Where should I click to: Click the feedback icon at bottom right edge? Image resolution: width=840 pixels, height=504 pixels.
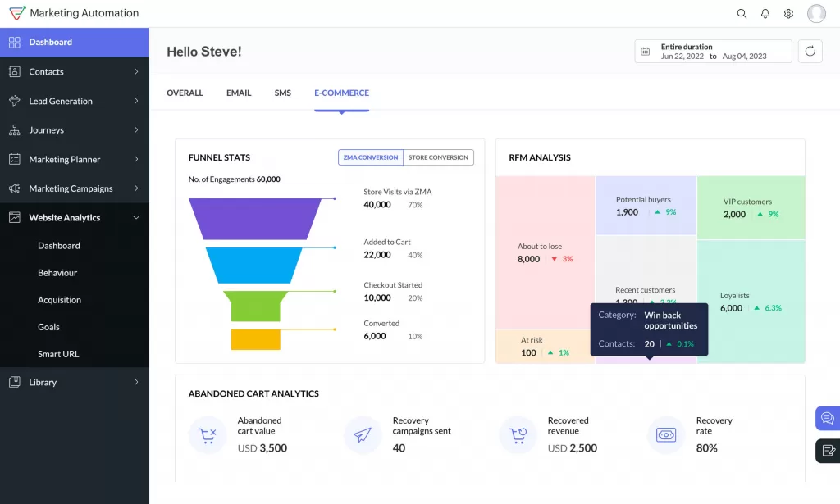(x=827, y=450)
